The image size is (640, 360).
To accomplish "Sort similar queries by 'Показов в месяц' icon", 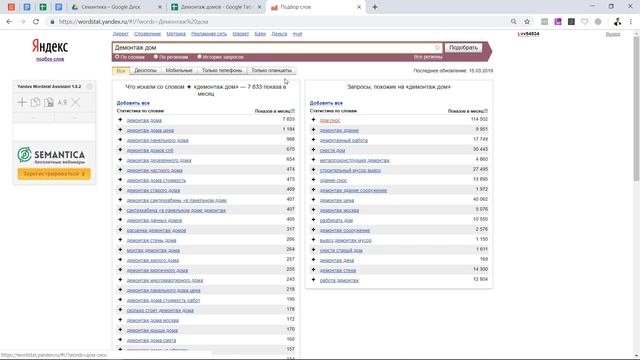I will pos(486,111).
